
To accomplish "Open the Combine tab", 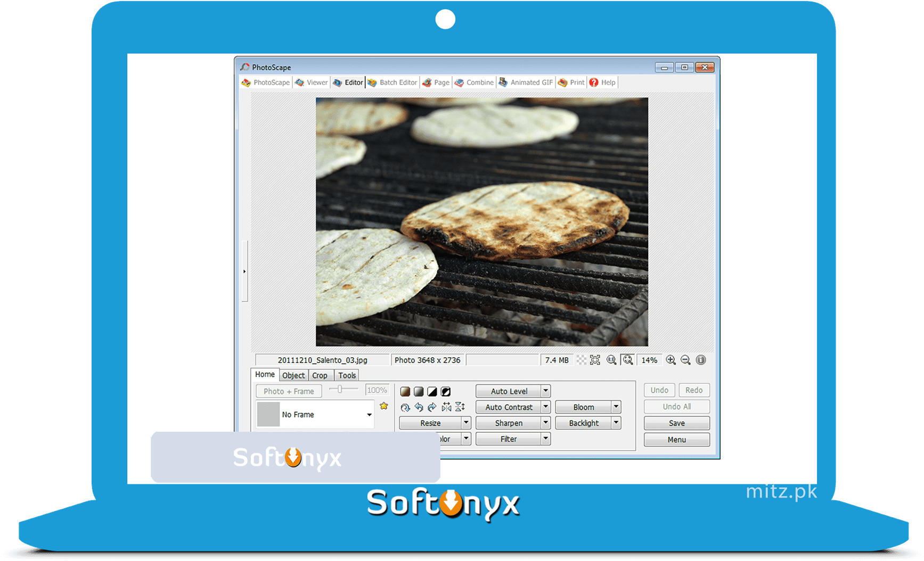I will (474, 82).
